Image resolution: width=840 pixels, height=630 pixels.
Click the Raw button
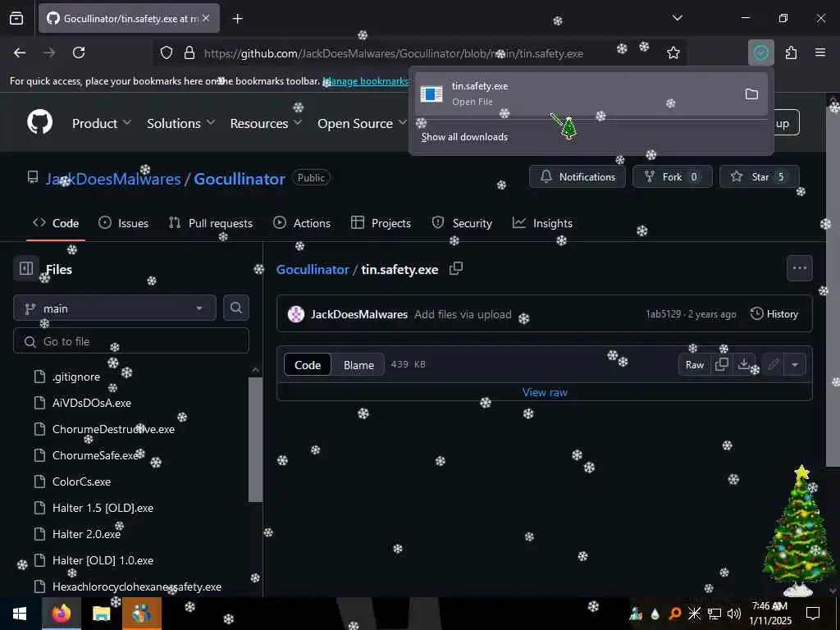(x=694, y=365)
